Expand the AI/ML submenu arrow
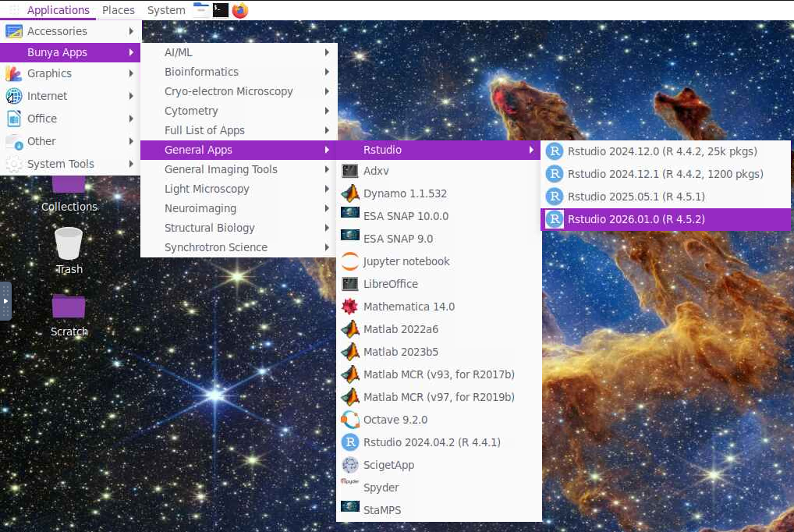794x532 pixels. 327,52
